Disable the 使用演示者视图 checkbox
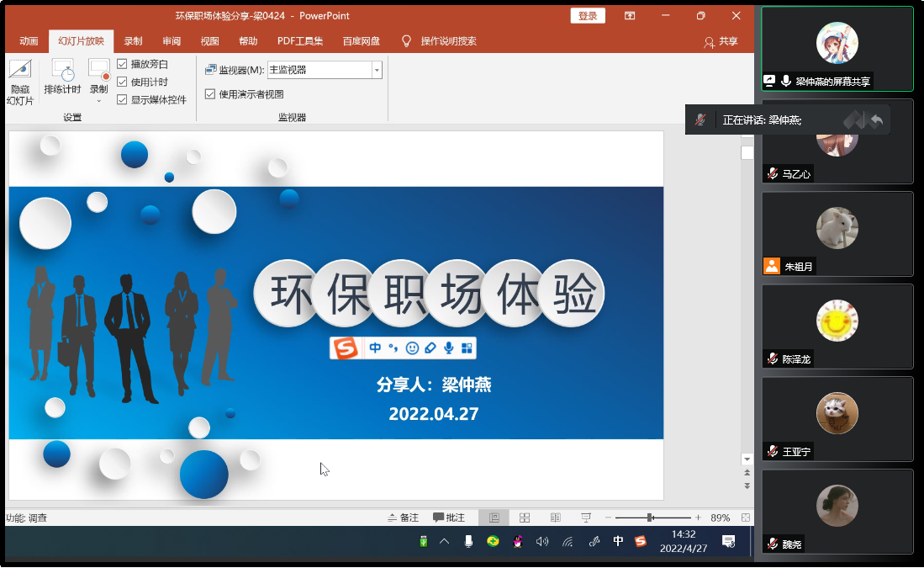This screenshot has height=568, width=924. 210,94
